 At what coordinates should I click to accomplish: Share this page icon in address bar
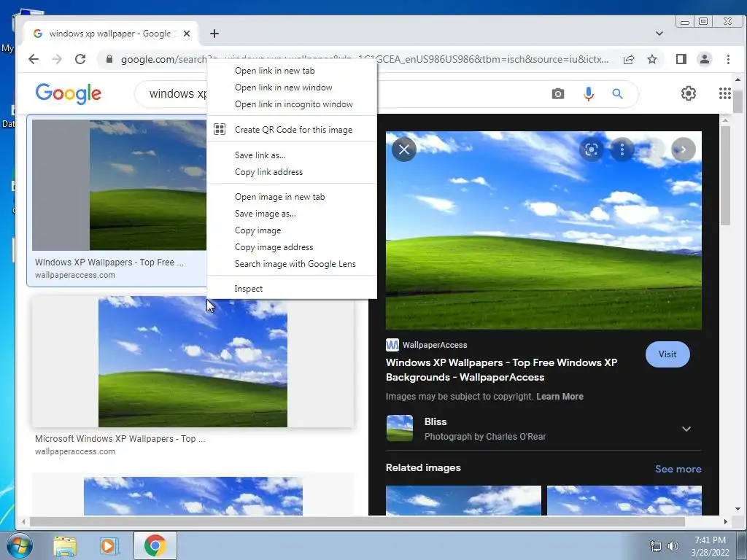[x=629, y=59]
